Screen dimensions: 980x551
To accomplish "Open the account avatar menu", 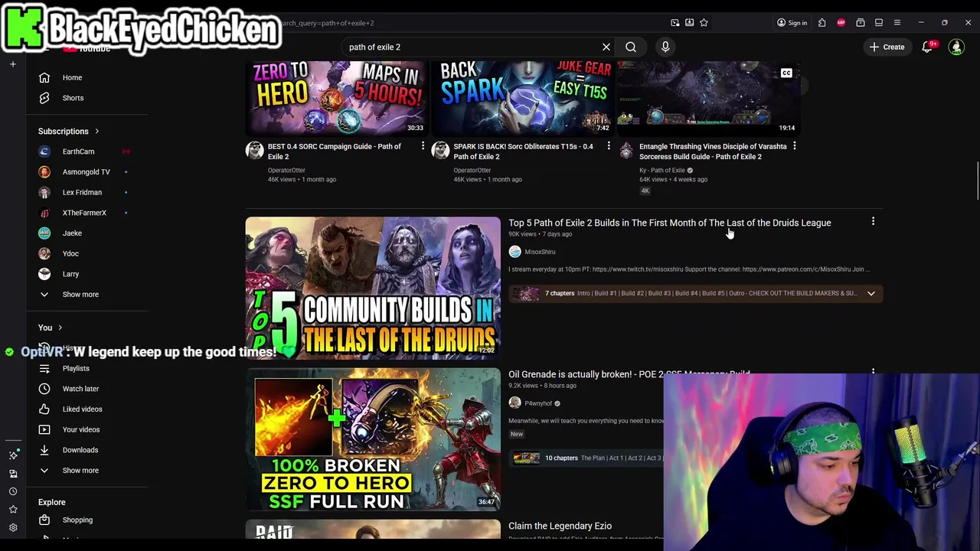I will click(956, 47).
